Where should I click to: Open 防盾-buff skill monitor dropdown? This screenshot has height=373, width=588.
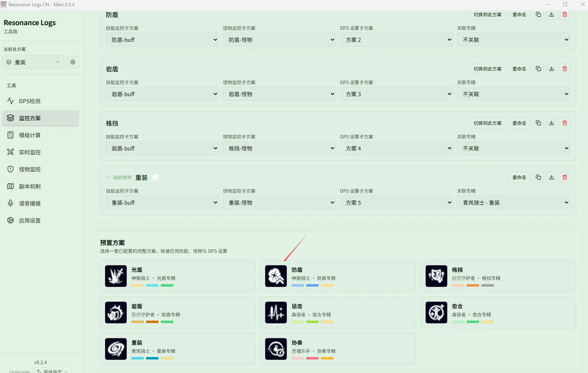162,40
